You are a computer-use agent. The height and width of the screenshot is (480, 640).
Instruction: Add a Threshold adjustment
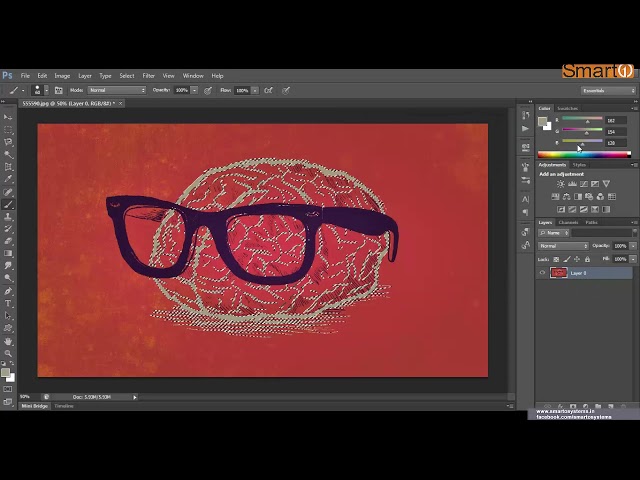point(584,209)
